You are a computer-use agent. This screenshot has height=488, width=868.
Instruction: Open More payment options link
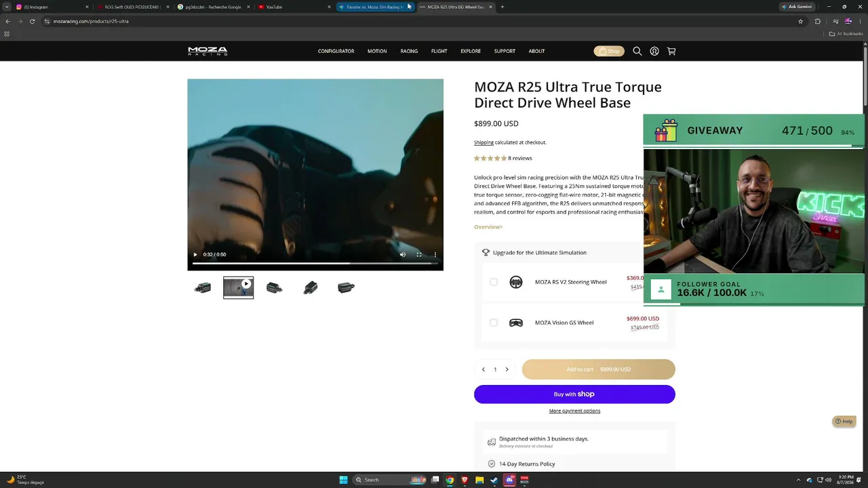[x=574, y=411]
